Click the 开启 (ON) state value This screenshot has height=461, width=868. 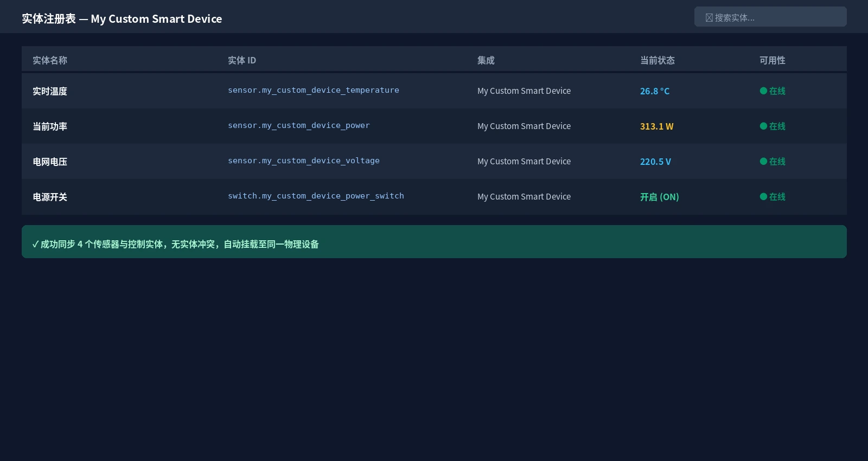(x=660, y=197)
